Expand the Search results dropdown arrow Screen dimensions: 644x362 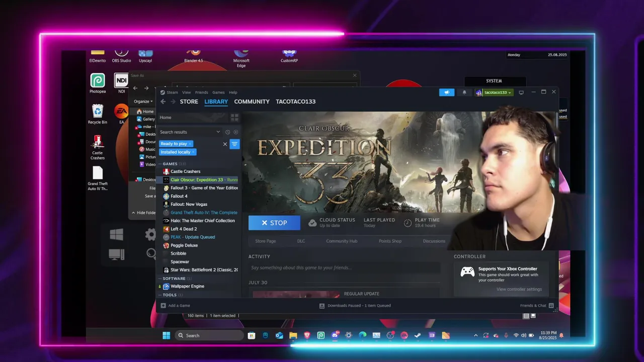click(x=218, y=132)
